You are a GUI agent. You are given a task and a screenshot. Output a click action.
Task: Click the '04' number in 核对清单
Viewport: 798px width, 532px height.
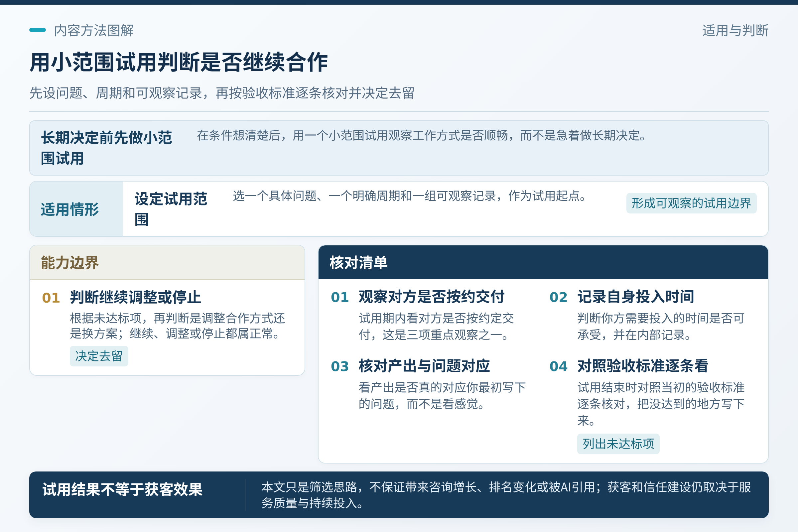click(558, 366)
